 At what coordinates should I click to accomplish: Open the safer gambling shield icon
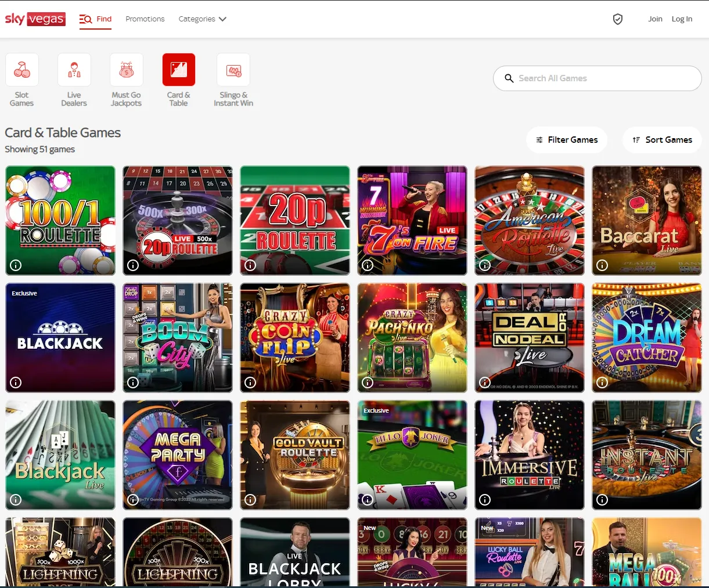tap(618, 19)
